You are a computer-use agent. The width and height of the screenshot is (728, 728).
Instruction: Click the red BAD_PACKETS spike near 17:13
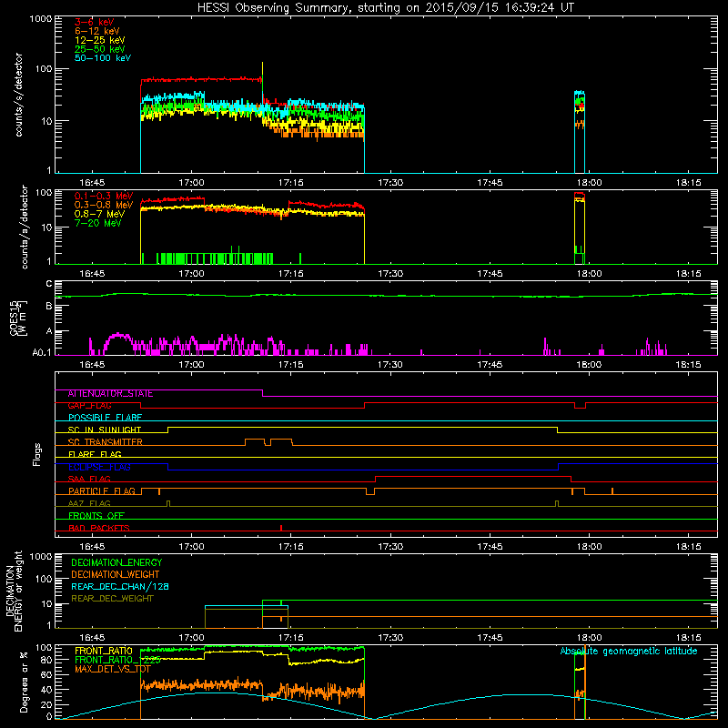(281, 528)
